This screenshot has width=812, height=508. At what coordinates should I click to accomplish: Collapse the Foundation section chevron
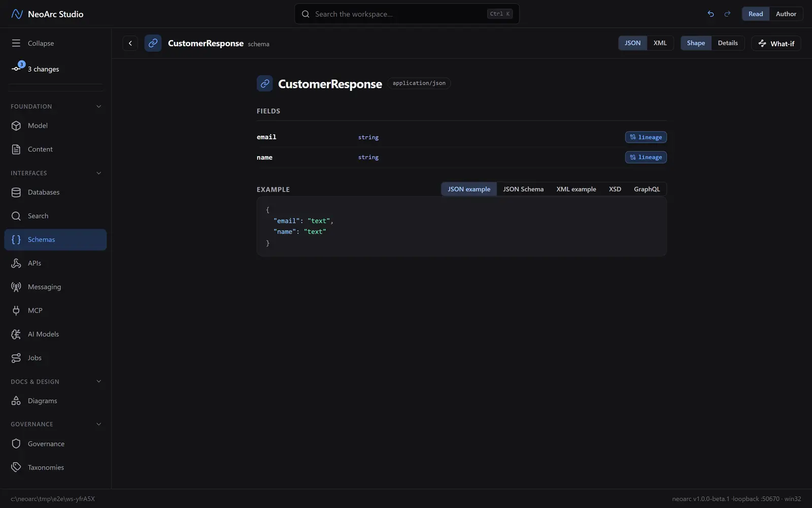(x=99, y=107)
